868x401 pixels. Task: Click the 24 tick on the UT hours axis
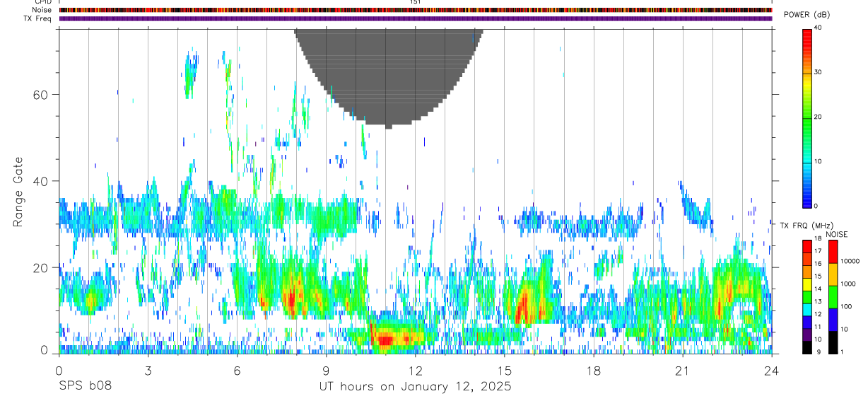pos(772,371)
